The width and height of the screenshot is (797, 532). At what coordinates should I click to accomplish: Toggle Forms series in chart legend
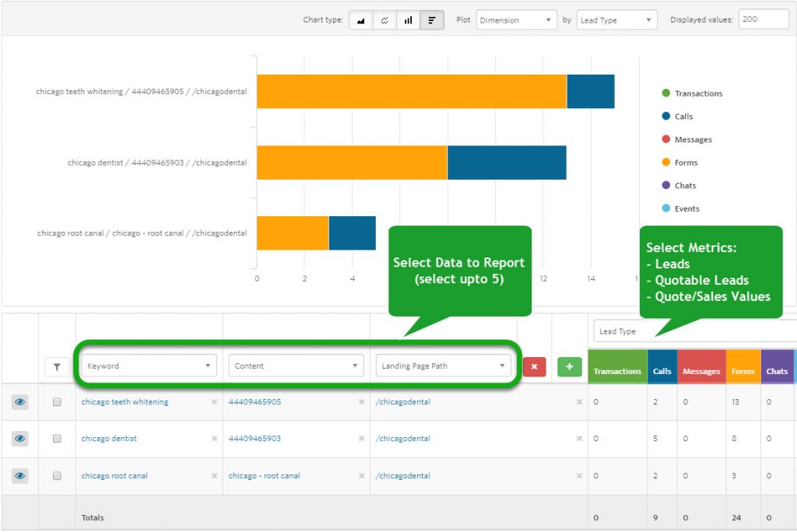point(685,163)
